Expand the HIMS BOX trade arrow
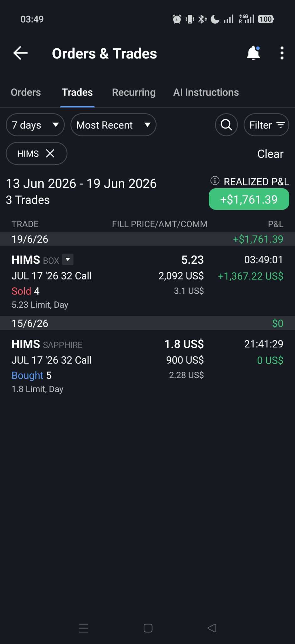The width and height of the screenshot is (295, 644). [68, 260]
